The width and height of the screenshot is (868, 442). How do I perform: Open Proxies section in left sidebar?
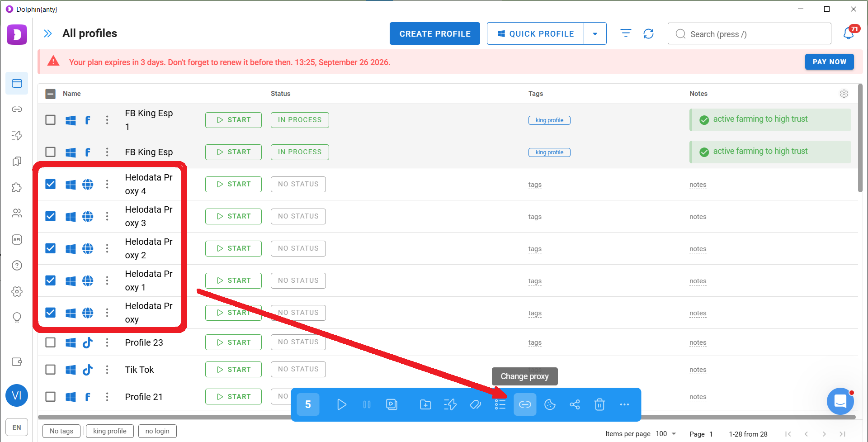point(17,109)
